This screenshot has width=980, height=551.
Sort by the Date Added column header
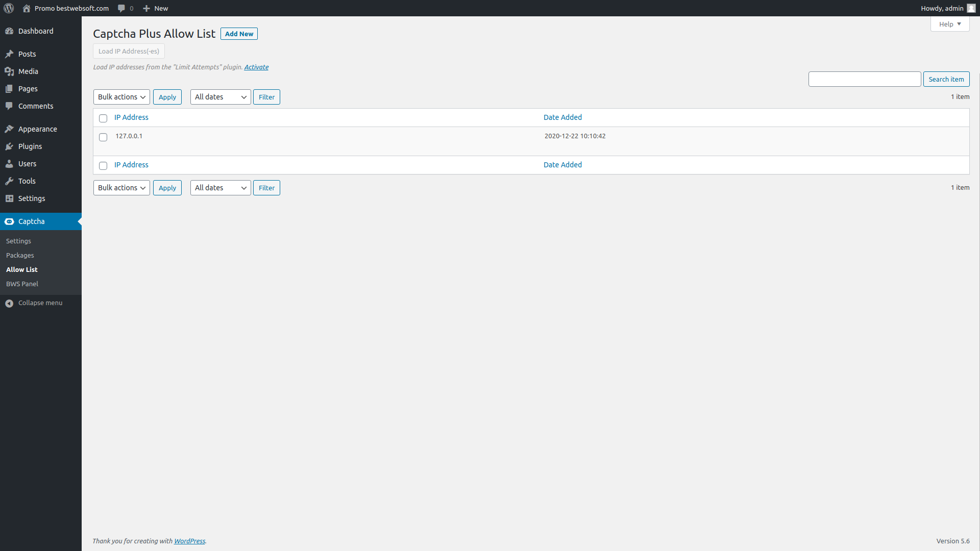click(x=562, y=117)
